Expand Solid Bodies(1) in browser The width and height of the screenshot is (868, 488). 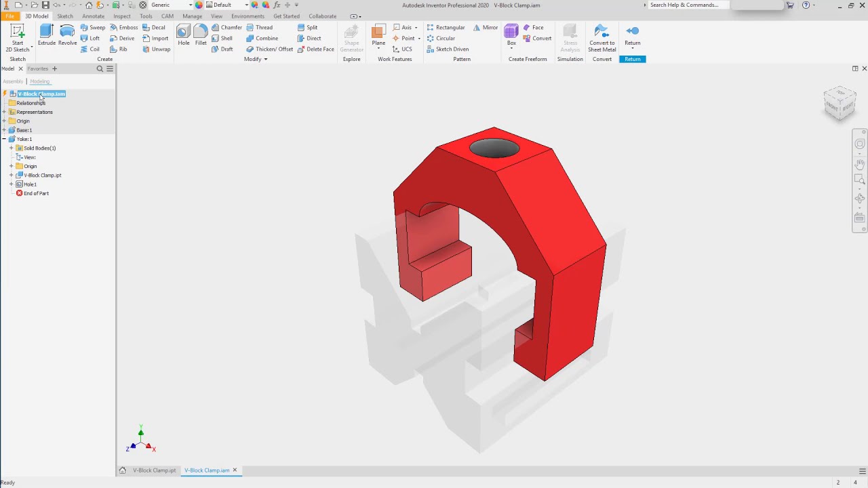(12, 148)
